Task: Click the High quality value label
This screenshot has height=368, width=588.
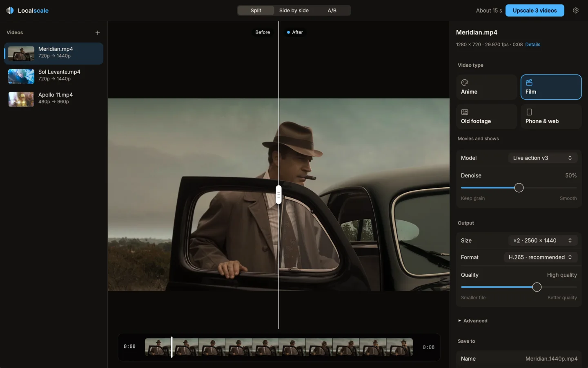Action: [562, 275]
